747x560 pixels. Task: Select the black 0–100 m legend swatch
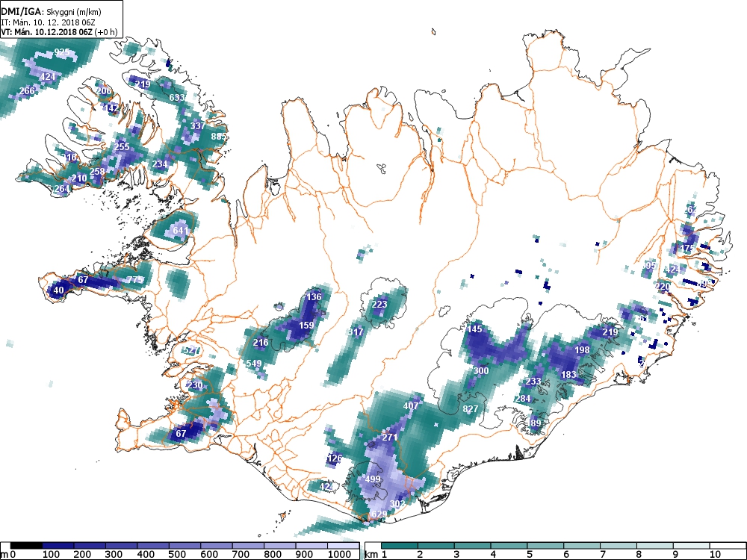coord(26,546)
